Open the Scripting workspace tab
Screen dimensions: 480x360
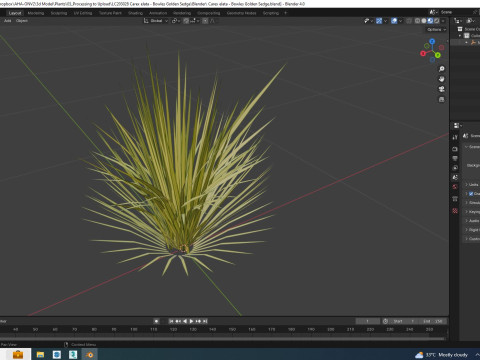pos(271,13)
